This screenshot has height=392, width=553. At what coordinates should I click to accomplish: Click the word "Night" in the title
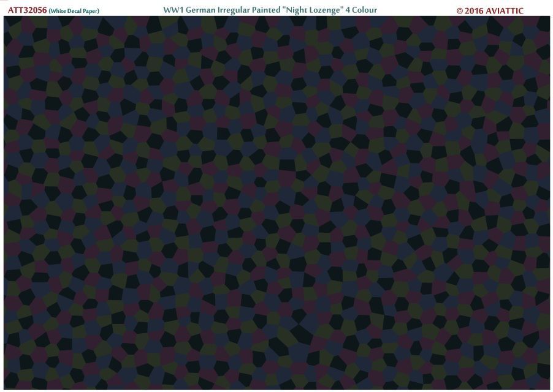(x=305, y=10)
